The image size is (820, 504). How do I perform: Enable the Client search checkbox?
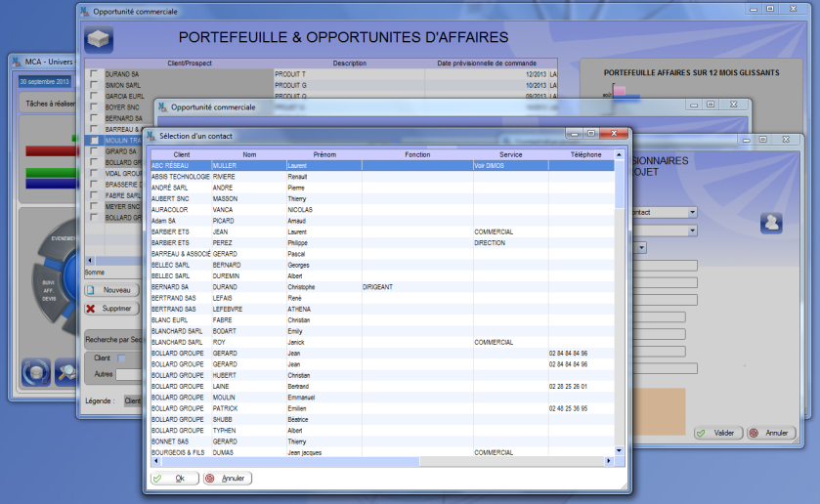pos(121,358)
